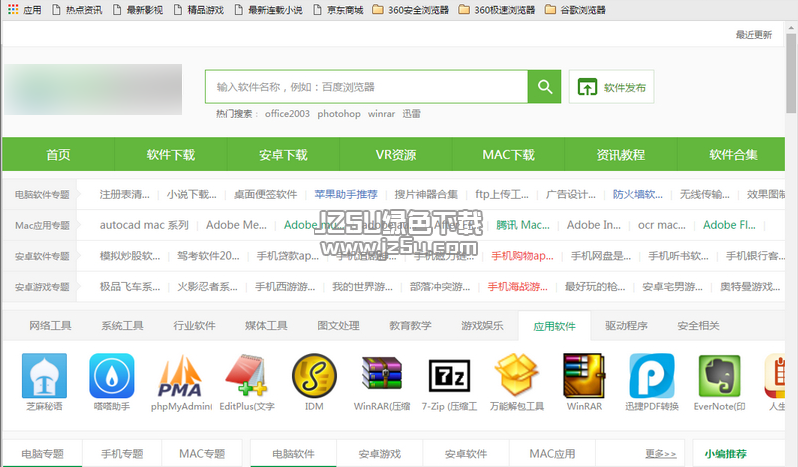Open 资讯教程 navigation item
This screenshot has height=467, width=798.
click(620, 154)
